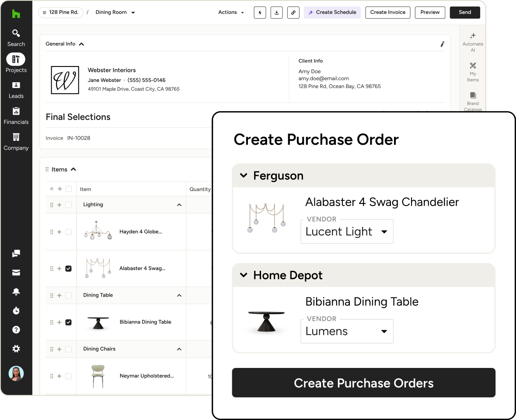Click the Houzz logo icon
The height and width of the screenshot is (420, 516).
point(16,14)
